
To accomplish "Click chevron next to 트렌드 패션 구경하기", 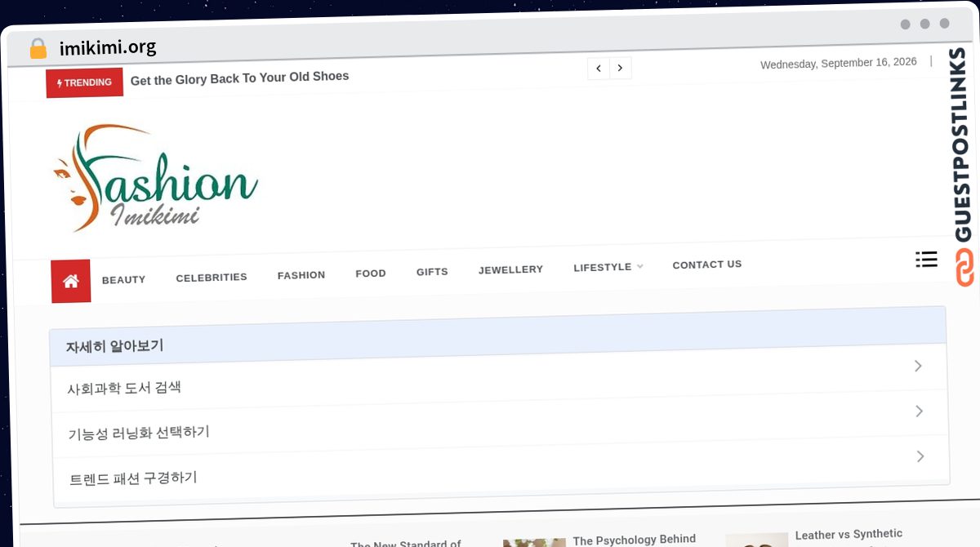I will [920, 456].
